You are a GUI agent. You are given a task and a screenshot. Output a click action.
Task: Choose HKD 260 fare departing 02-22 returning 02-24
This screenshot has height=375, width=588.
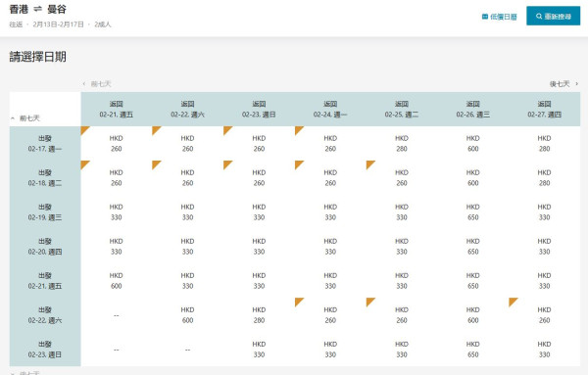(330, 315)
